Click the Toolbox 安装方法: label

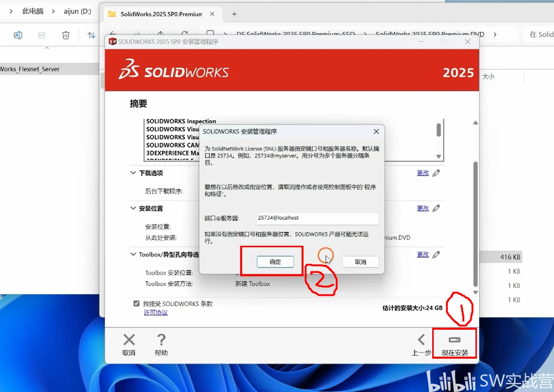169,284
